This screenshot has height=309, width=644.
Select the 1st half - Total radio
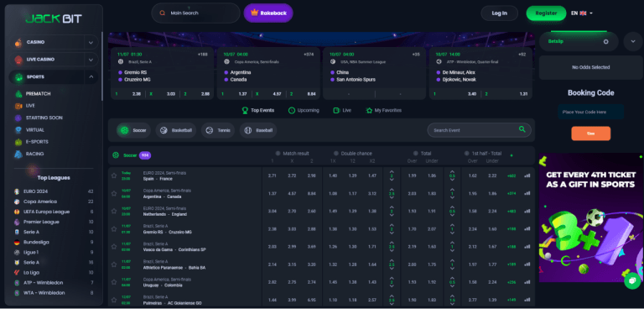click(x=467, y=153)
